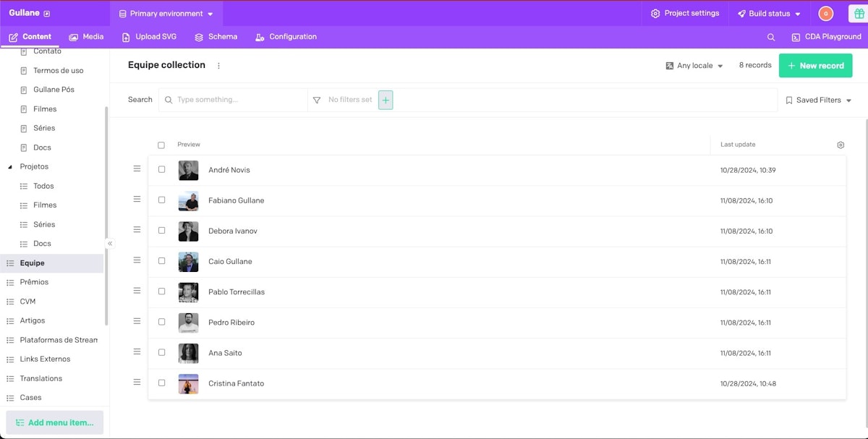
Task: Open the Pablo Torrecillas record
Action: point(237,292)
